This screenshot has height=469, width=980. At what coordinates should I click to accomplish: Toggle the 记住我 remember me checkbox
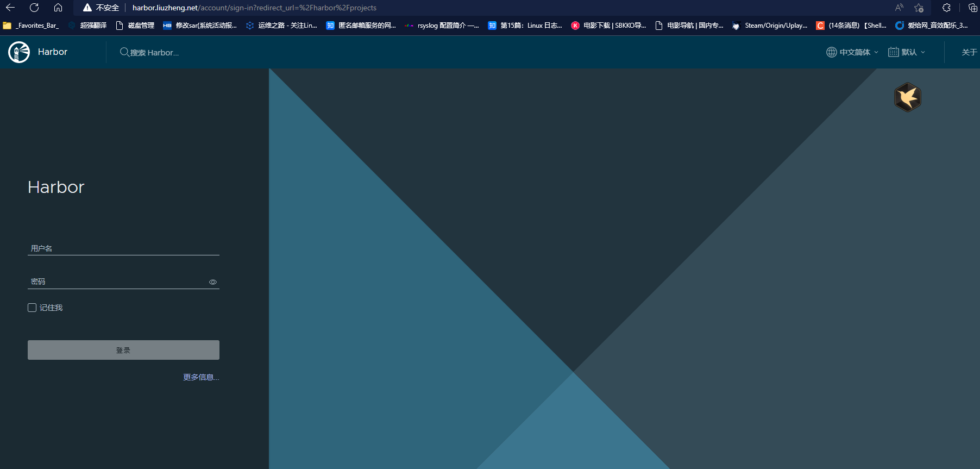[x=32, y=308]
